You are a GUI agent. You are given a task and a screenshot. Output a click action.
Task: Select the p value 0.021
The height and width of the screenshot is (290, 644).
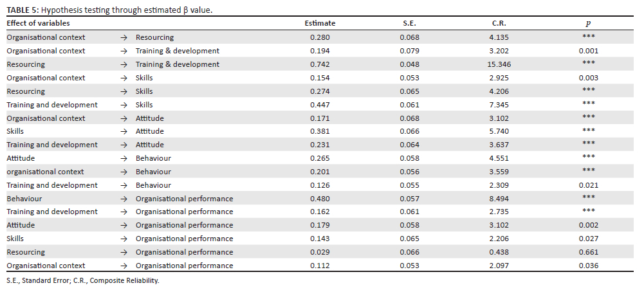pos(588,185)
